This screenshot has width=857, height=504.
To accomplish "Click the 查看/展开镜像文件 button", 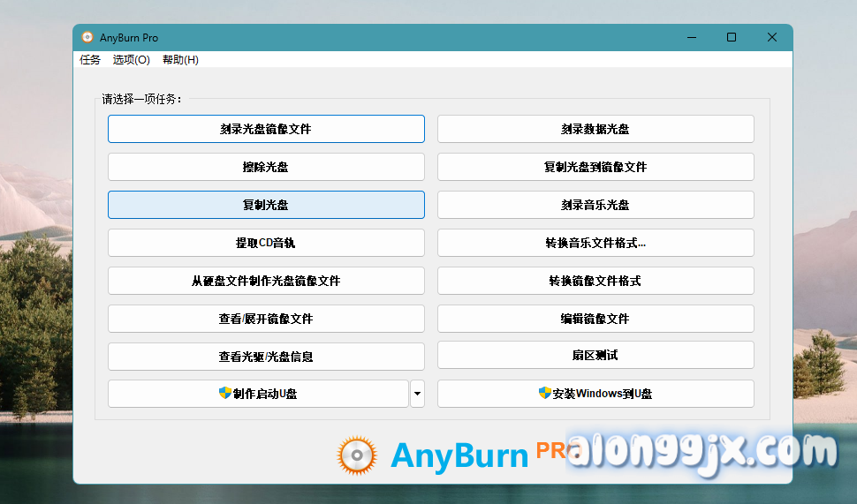I will 266,319.
